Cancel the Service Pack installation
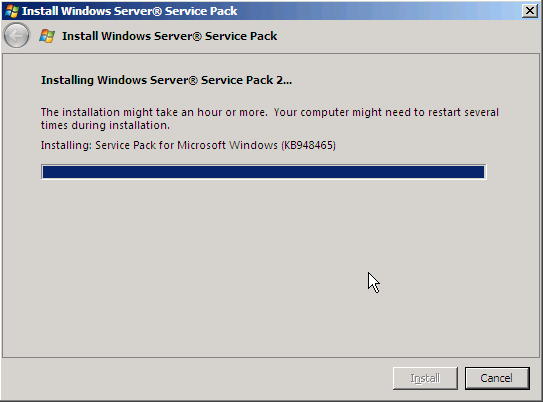Screen dimensions: 543x402 pos(497,378)
